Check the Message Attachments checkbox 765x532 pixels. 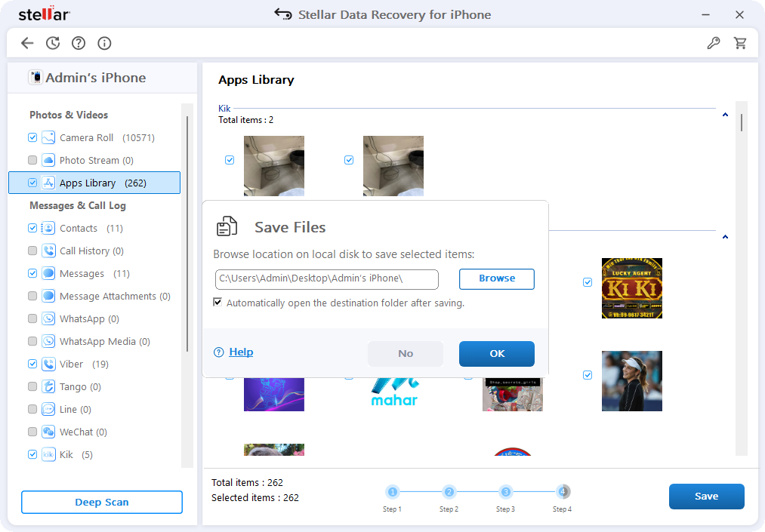32,296
